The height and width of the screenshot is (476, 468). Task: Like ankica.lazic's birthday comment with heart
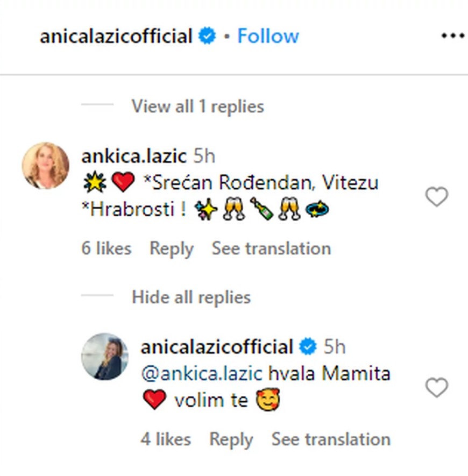click(436, 197)
